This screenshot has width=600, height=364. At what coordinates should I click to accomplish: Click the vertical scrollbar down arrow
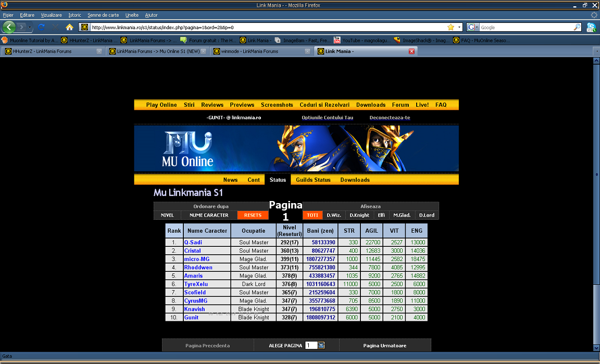[x=596, y=347]
